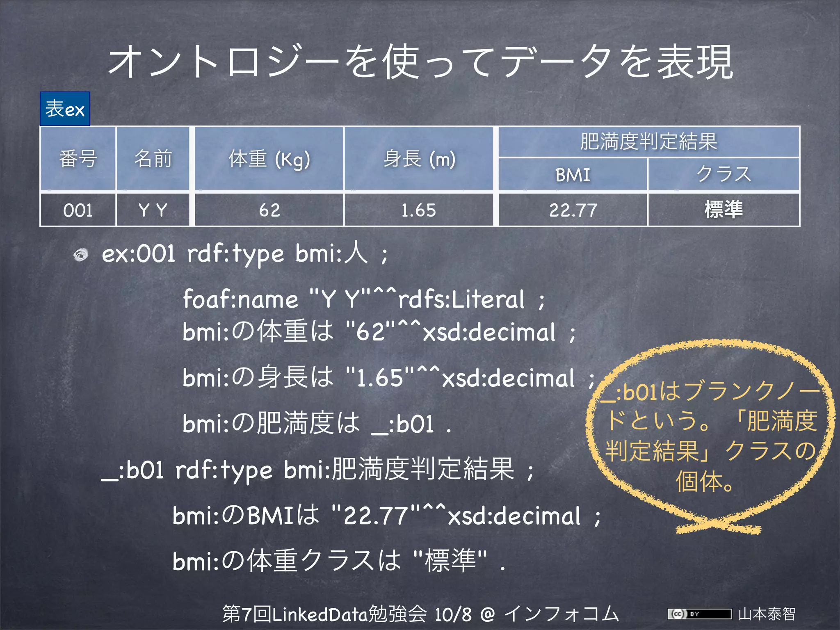Select the クラス sub-header cell
840x630 pixels.
click(x=724, y=175)
